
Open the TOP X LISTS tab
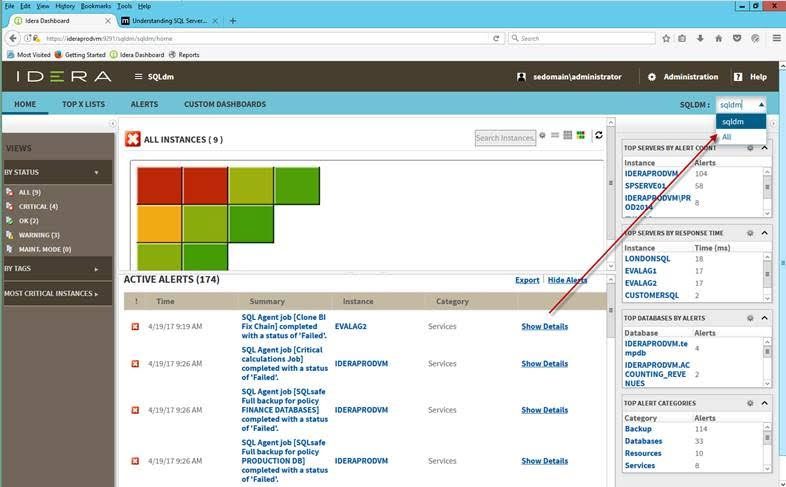click(x=83, y=104)
